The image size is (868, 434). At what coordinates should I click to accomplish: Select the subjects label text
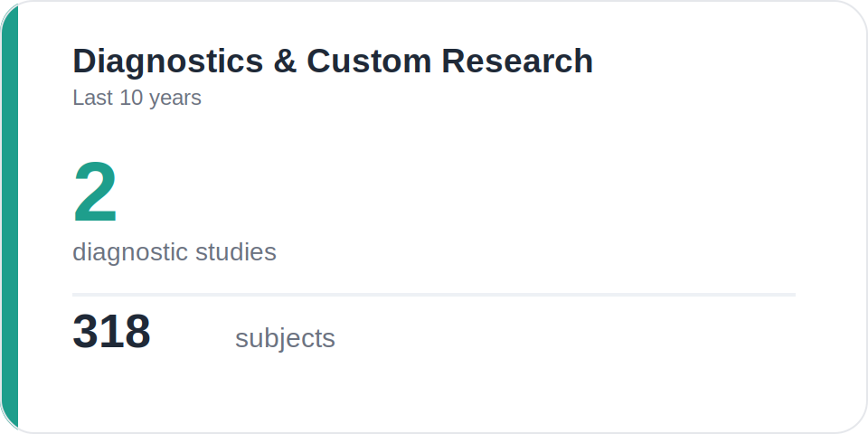pyautogui.click(x=285, y=338)
